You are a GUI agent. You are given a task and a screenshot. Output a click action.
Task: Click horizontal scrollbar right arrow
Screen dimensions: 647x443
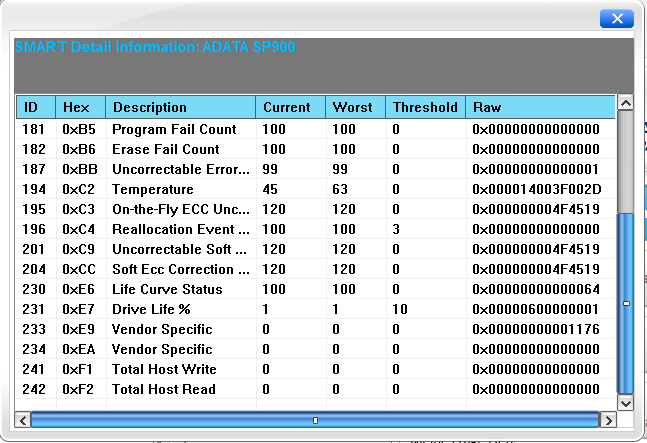point(608,420)
